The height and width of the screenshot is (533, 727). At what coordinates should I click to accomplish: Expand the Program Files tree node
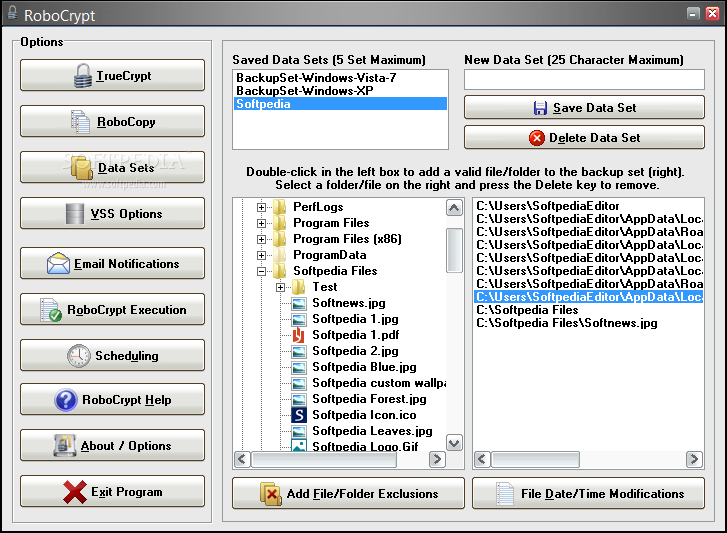tap(261, 223)
